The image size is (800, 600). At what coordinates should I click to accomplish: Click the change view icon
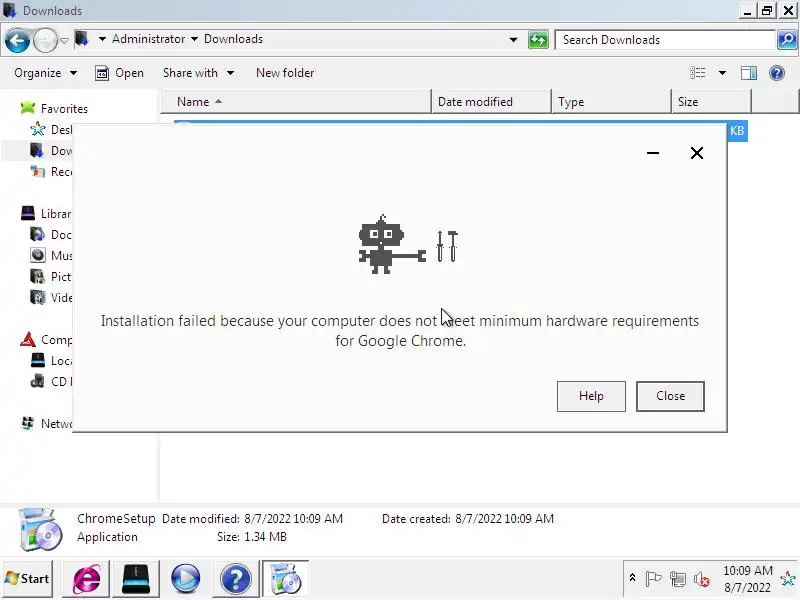[697, 73]
